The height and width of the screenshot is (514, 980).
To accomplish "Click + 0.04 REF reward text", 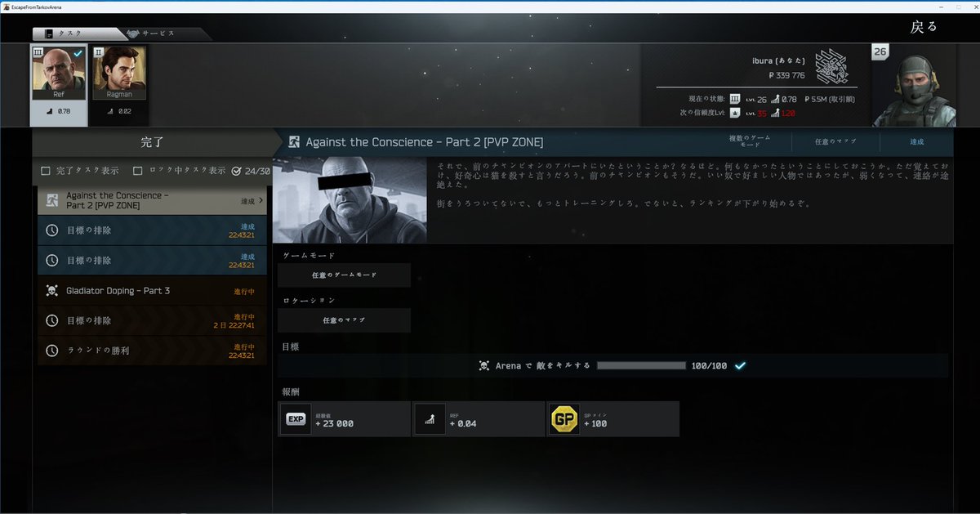I will tap(462, 424).
